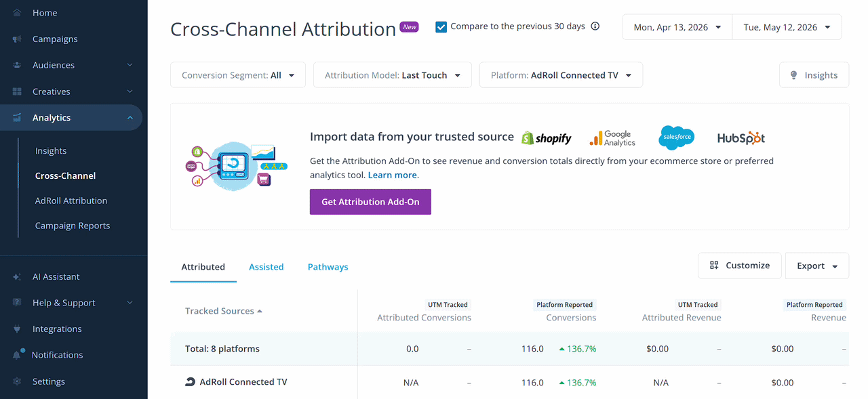The width and height of the screenshot is (868, 399).
Task: Click the AI Assistant sparkle icon
Action: pyautogui.click(x=17, y=277)
